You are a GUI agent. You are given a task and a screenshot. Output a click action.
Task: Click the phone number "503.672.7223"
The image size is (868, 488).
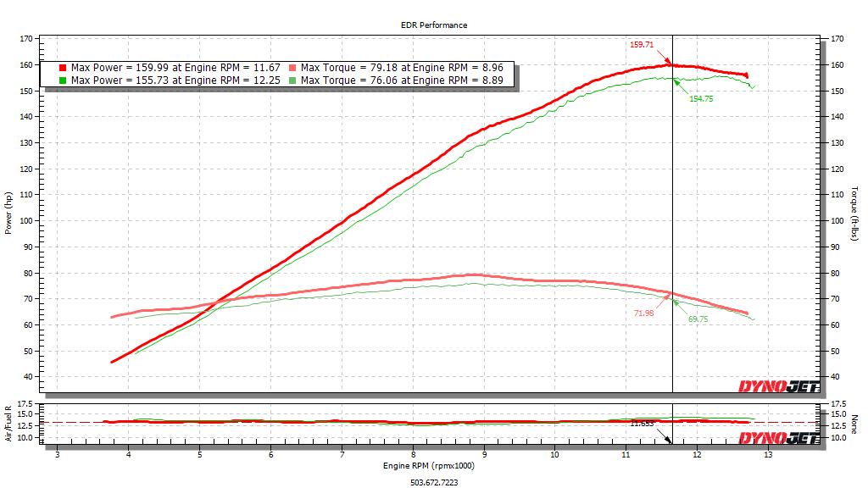434,482
